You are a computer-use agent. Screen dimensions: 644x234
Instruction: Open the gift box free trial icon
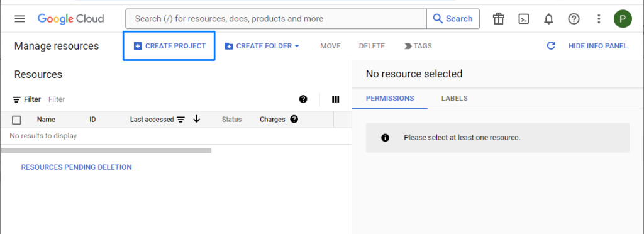499,19
